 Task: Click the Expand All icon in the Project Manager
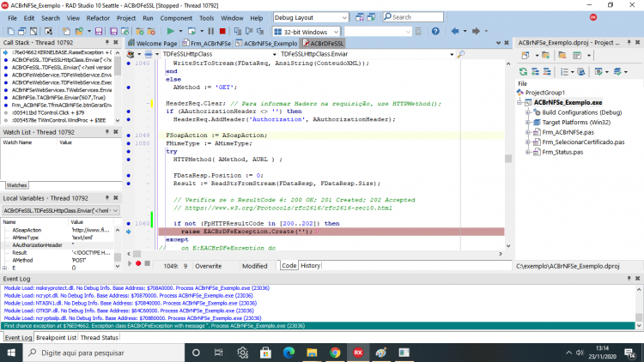tap(535, 72)
